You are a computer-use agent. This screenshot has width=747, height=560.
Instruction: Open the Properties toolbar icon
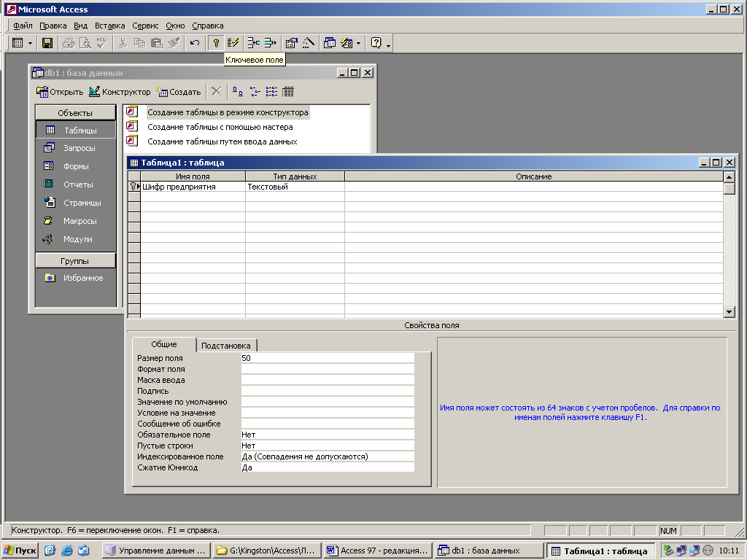click(291, 43)
